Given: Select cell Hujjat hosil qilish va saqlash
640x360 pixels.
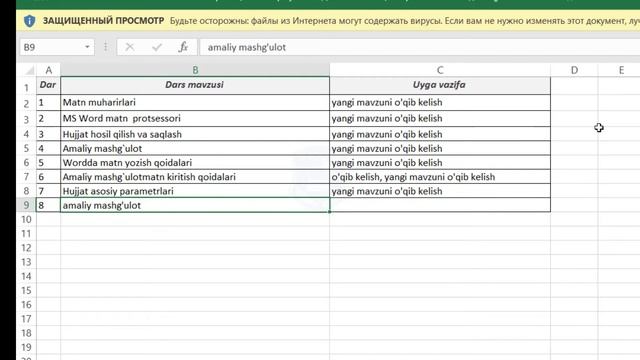Looking at the screenshot, I should 195,134.
